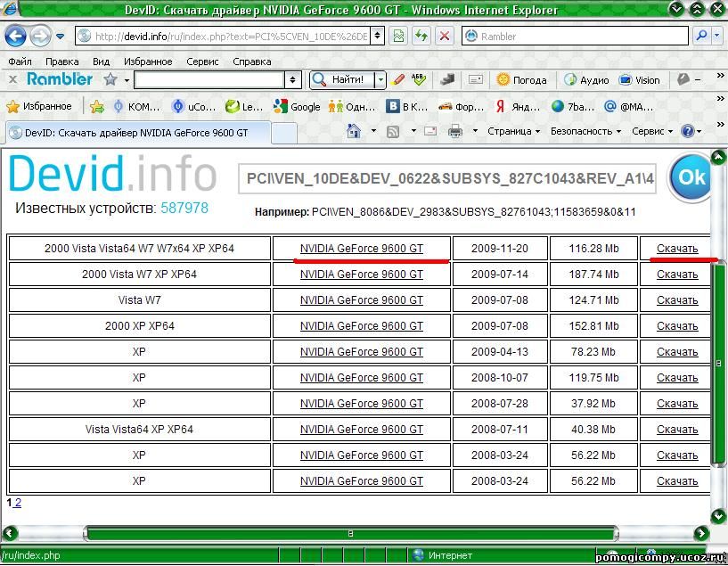Click the Forward navigation arrow

(40, 37)
